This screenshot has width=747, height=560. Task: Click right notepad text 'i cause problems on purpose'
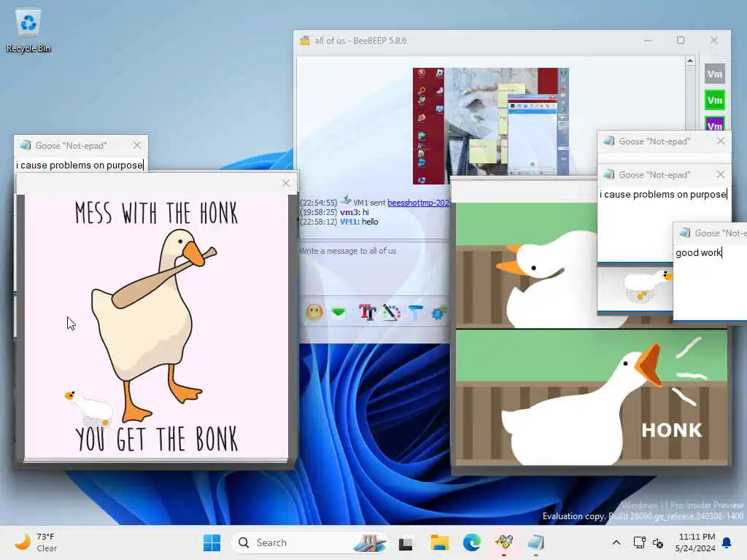[x=663, y=194]
